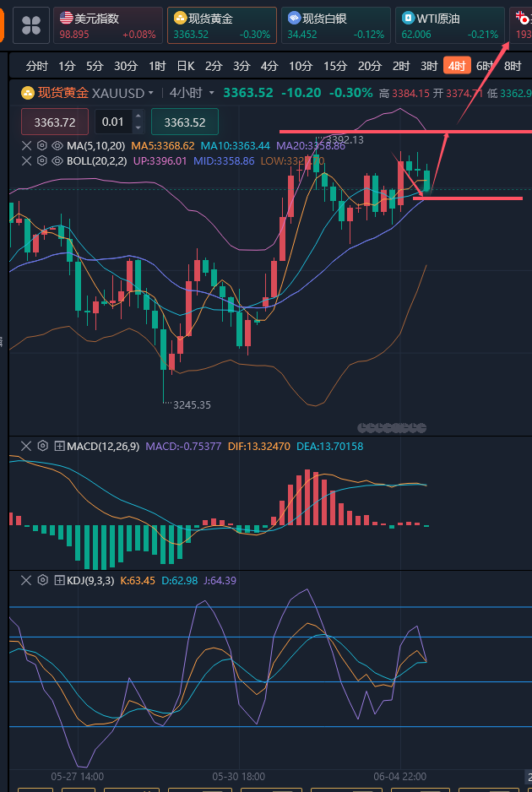Click the red sell price 3363.72 button
Screen dimensions: 532x792
point(55,122)
